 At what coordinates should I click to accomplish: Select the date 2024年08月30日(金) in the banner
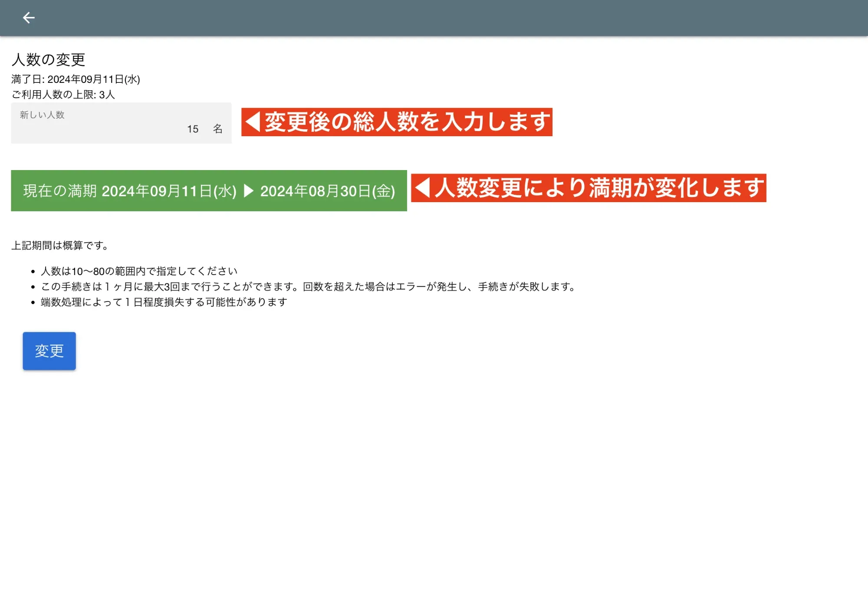(x=328, y=191)
